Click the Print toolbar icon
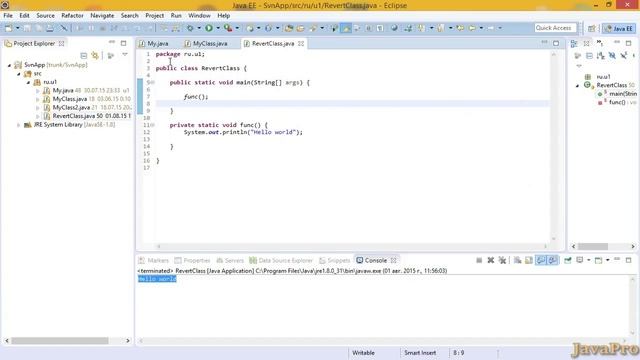Image resolution: width=640 pixels, height=360 pixels. coord(50,28)
